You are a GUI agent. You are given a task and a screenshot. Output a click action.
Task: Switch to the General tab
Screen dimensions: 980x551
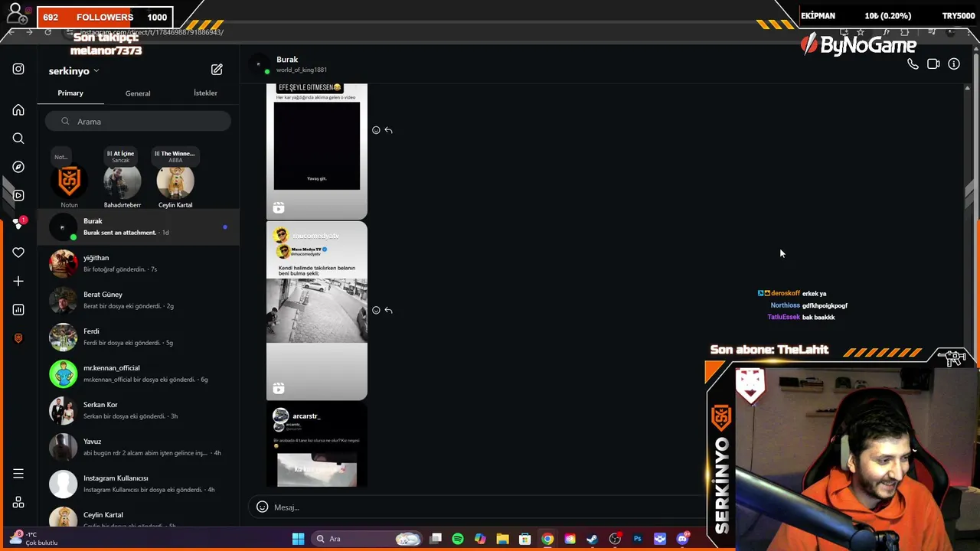138,93
